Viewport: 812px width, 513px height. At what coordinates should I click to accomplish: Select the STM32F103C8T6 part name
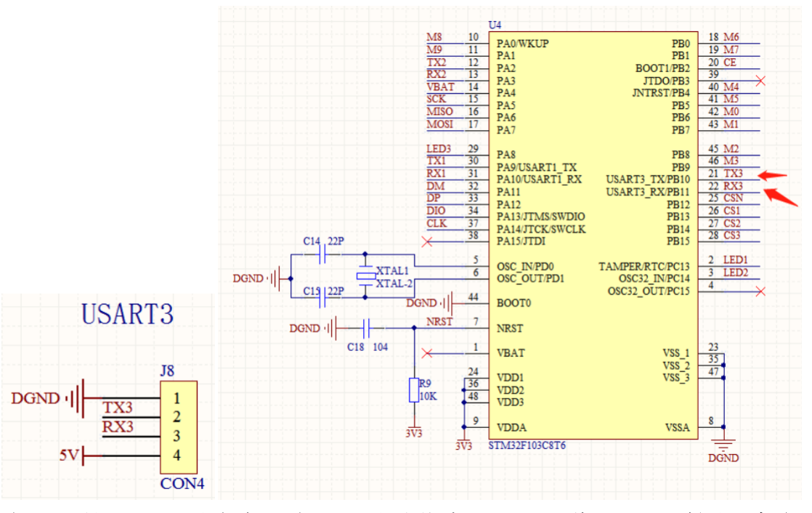coord(527,445)
